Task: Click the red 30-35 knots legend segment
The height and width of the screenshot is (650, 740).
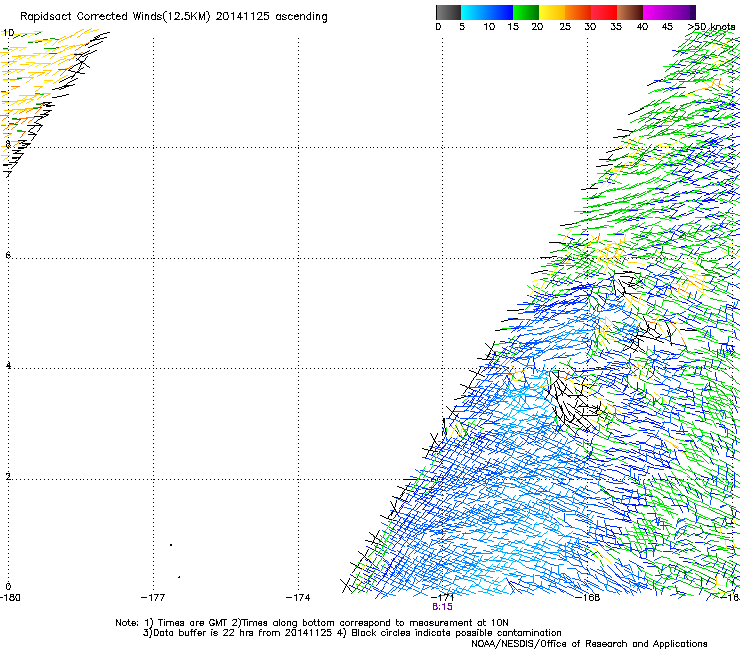Action: (604, 12)
